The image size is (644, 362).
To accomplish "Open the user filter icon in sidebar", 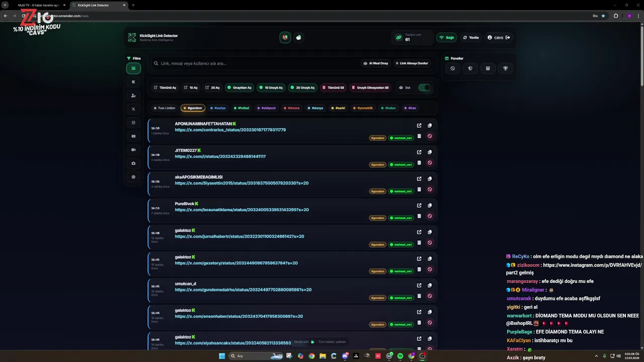I will click(133, 96).
